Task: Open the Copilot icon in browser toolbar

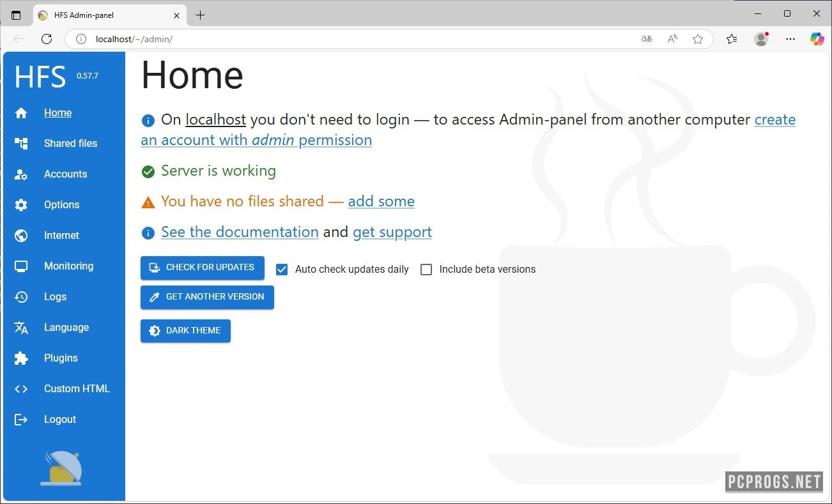Action: [817, 39]
